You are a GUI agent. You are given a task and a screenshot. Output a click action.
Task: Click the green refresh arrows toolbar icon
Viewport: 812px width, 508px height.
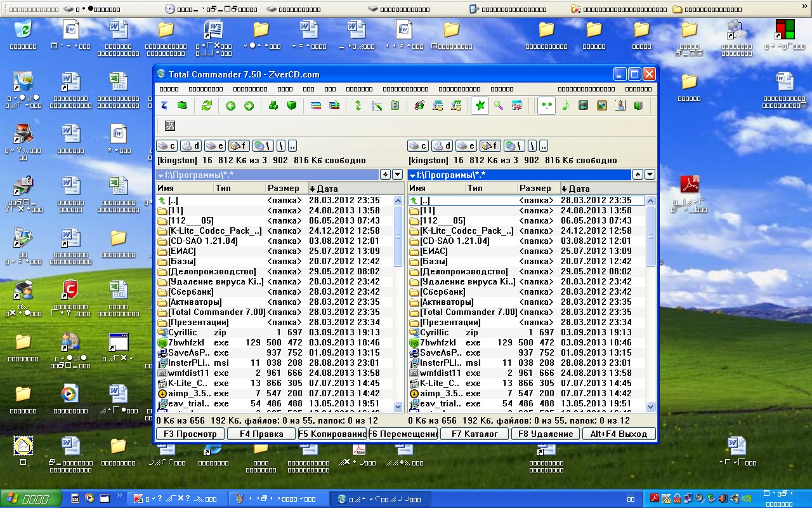pos(206,106)
